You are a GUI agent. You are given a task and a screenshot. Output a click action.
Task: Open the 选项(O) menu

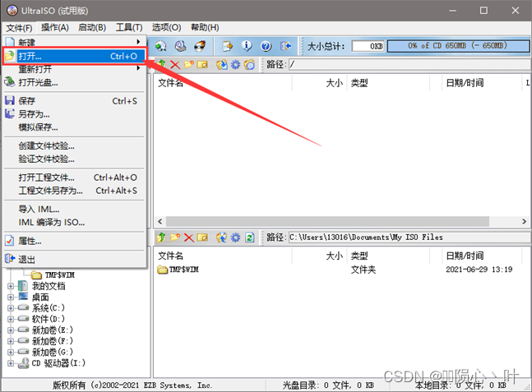click(x=166, y=27)
